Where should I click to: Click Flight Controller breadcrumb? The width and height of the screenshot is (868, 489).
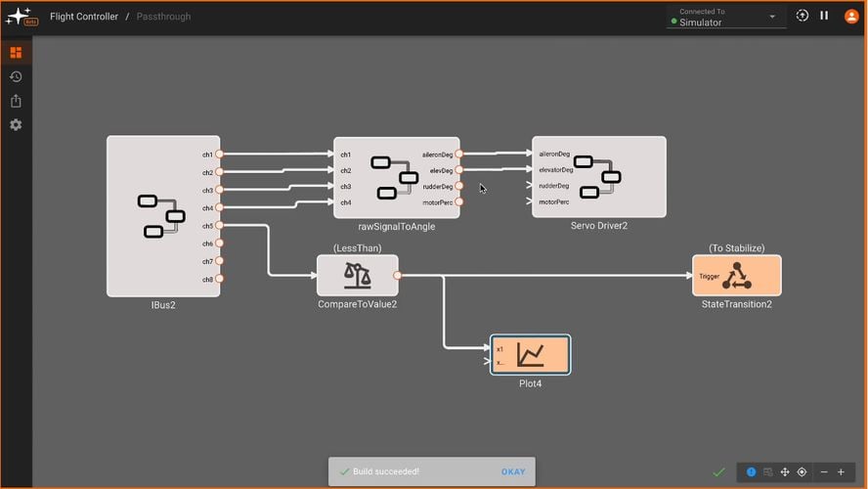(x=84, y=17)
